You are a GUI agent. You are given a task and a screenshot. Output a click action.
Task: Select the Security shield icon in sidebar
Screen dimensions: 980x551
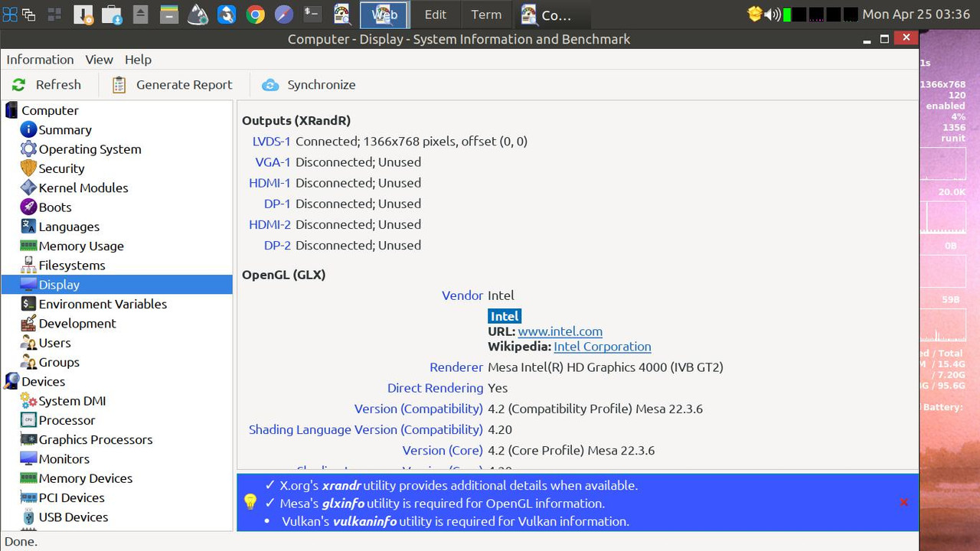pos(28,168)
